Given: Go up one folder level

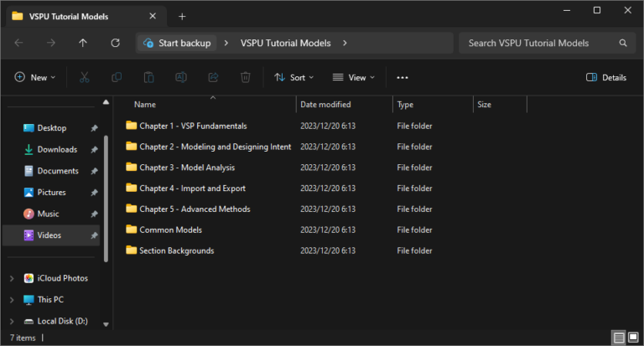Looking at the screenshot, I should (x=82, y=43).
